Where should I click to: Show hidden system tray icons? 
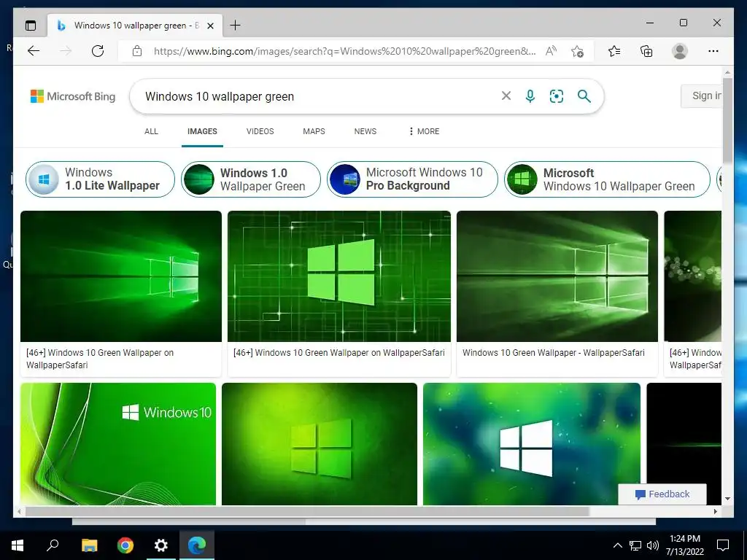click(x=617, y=545)
